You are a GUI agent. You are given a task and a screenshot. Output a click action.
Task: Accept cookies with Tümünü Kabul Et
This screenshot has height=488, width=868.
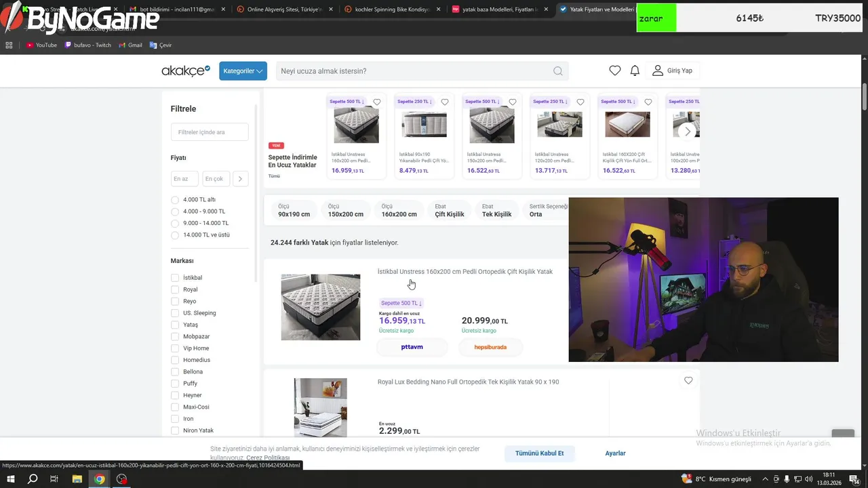[539, 453]
